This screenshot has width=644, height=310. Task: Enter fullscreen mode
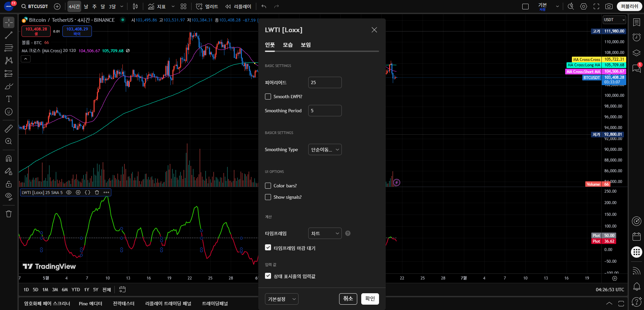pos(596,6)
